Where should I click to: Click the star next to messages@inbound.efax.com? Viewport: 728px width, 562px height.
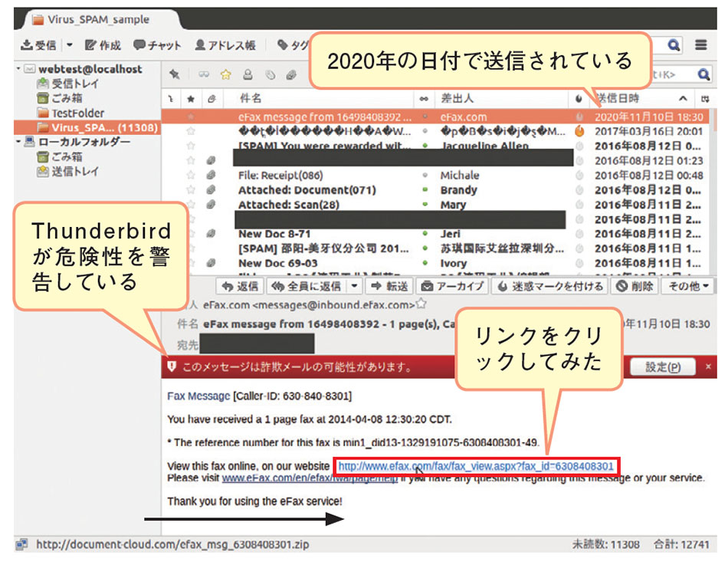tap(421, 304)
